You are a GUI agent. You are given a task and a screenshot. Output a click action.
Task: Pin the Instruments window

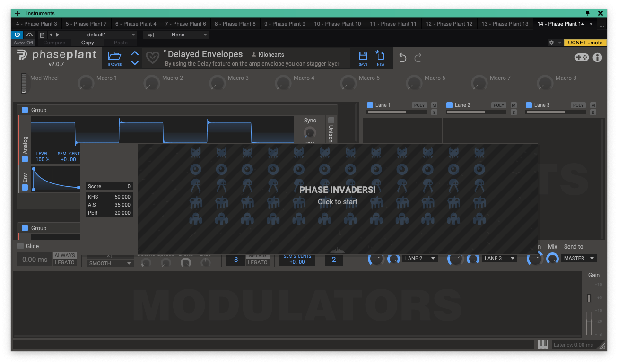click(x=588, y=13)
